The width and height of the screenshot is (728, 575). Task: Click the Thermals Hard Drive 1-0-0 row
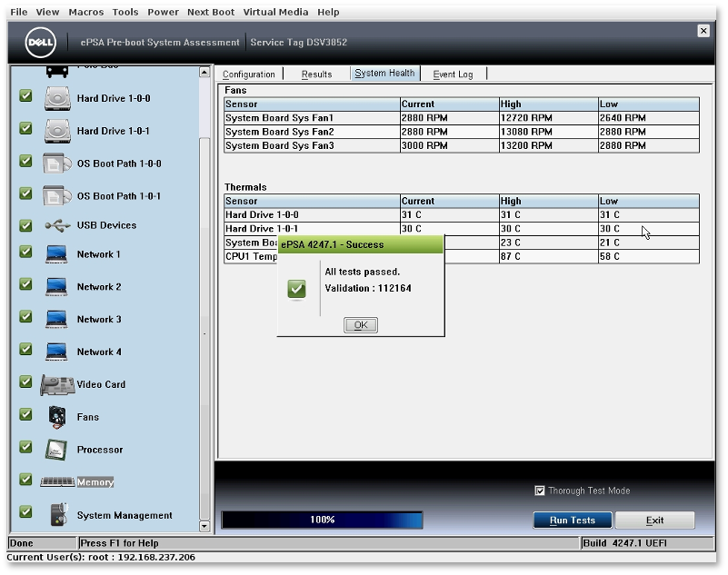462,215
